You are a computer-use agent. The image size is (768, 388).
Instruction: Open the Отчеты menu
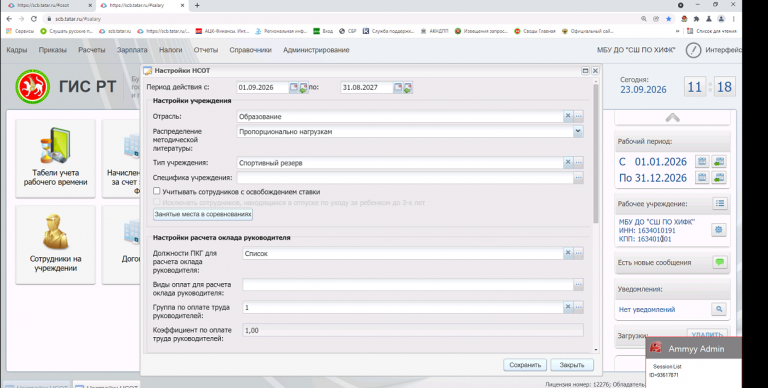[206, 50]
